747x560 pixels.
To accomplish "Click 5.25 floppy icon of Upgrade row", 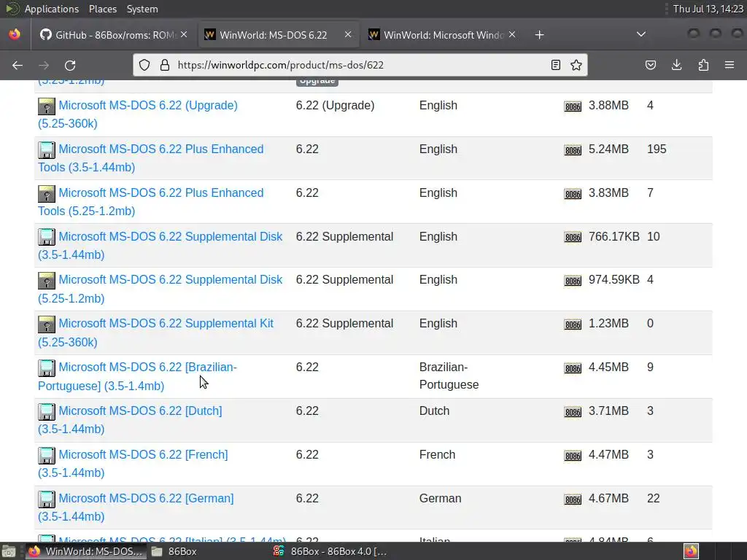I will pos(47,106).
